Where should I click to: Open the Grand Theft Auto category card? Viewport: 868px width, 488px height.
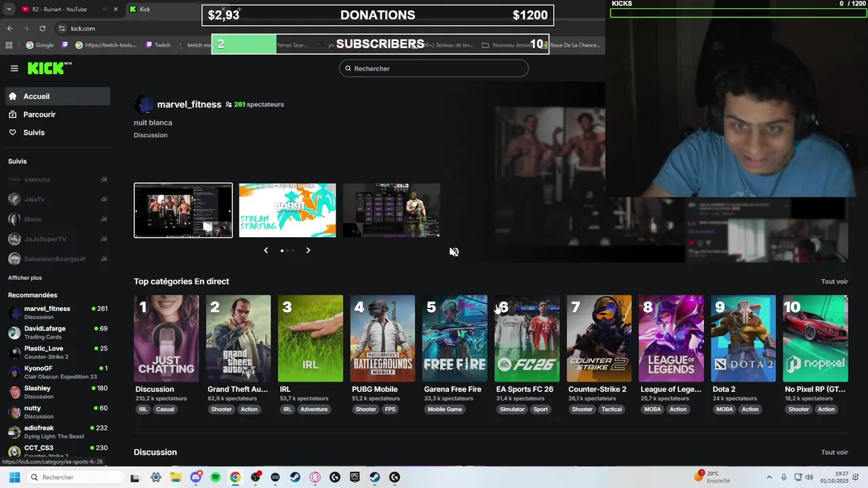(238, 338)
